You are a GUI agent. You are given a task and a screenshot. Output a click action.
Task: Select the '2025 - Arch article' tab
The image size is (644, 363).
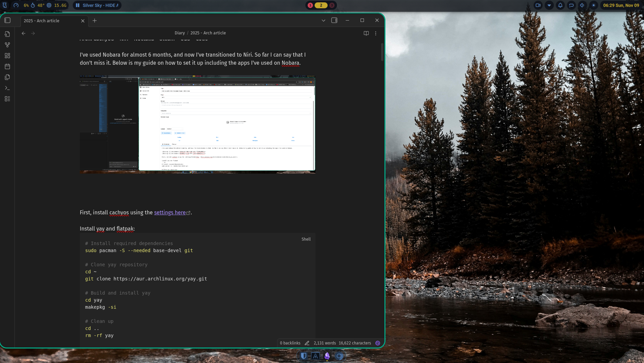coord(50,21)
